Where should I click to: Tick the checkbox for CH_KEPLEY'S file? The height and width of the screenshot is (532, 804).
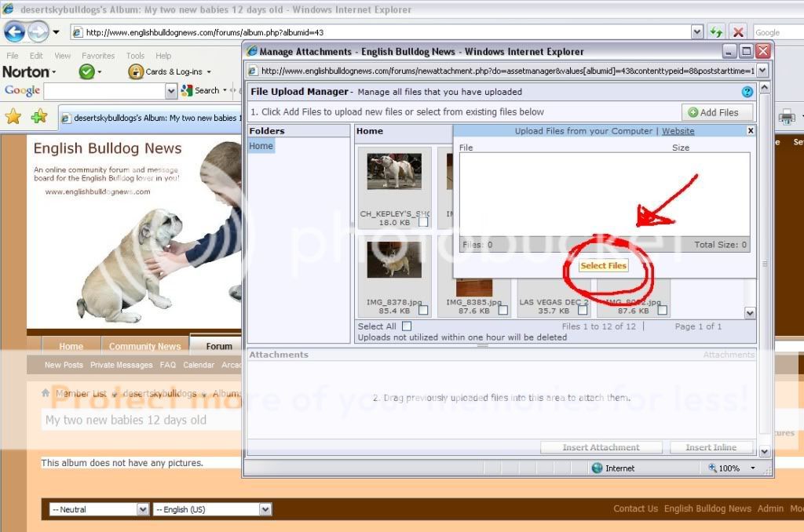point(423,222)
